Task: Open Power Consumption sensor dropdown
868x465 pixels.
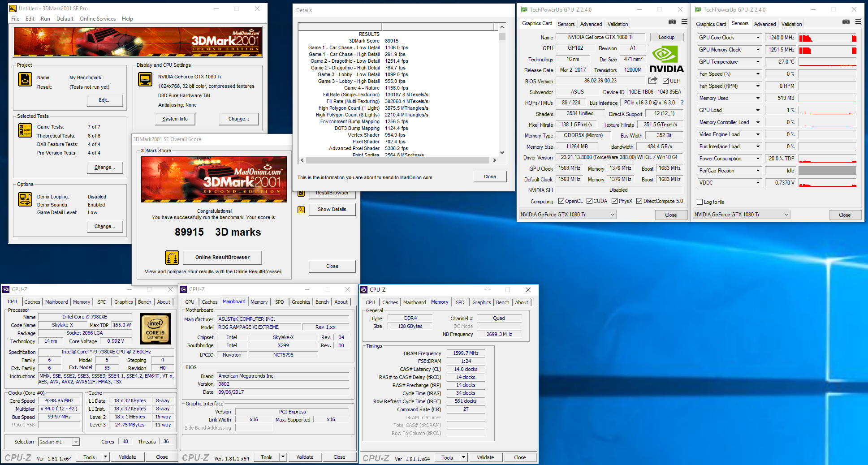Action: pos(758,159)
